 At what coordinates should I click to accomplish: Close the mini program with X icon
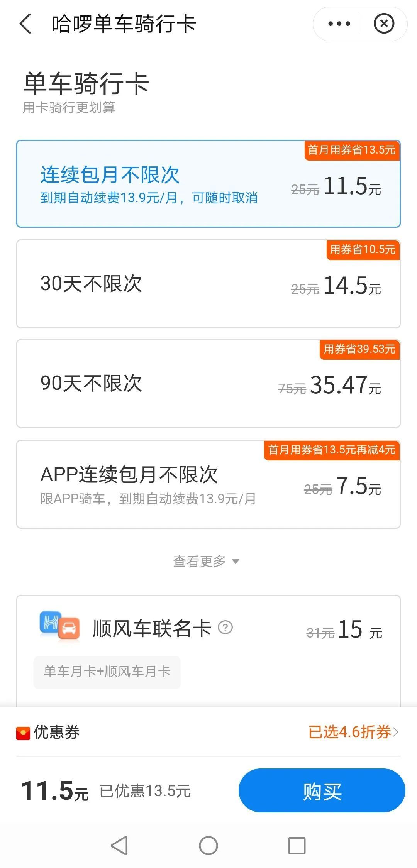(x=383, y=24)
